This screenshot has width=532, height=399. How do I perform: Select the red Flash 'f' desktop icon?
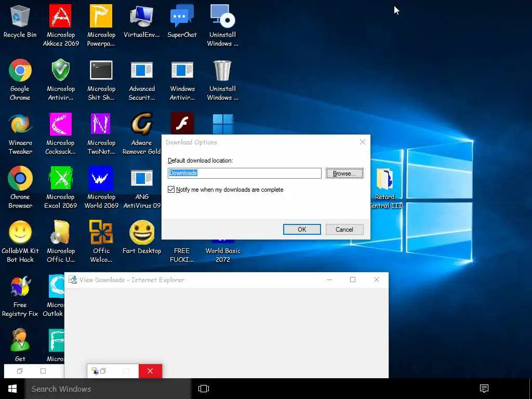(x=182, y=124)
